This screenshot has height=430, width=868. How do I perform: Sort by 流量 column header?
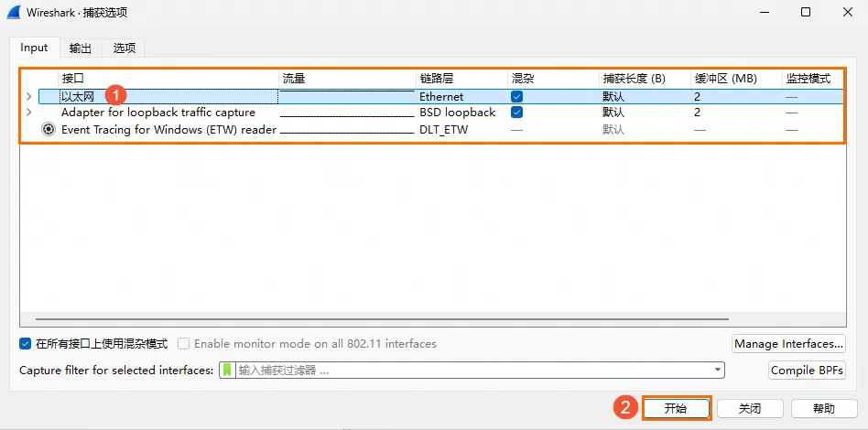click(347, 79)
